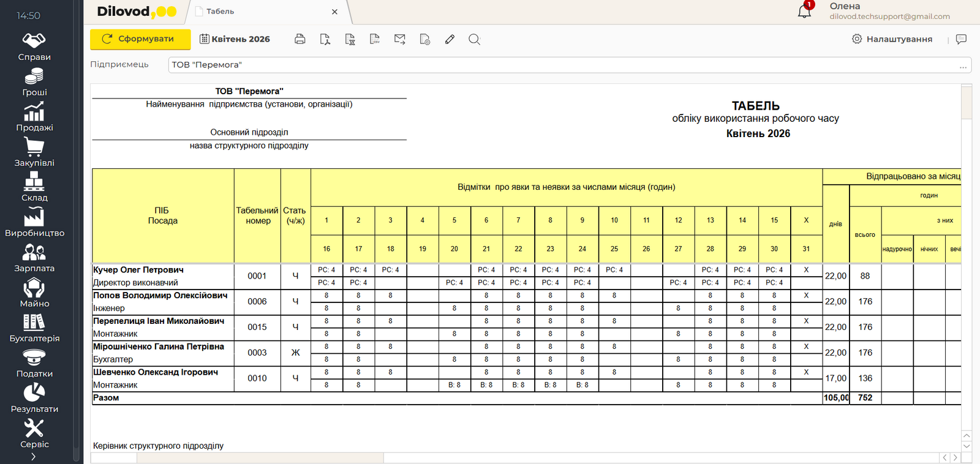Open the Склад section in sidebar
This screenshot has height=464, width=980.
click(x=34, y=188)
